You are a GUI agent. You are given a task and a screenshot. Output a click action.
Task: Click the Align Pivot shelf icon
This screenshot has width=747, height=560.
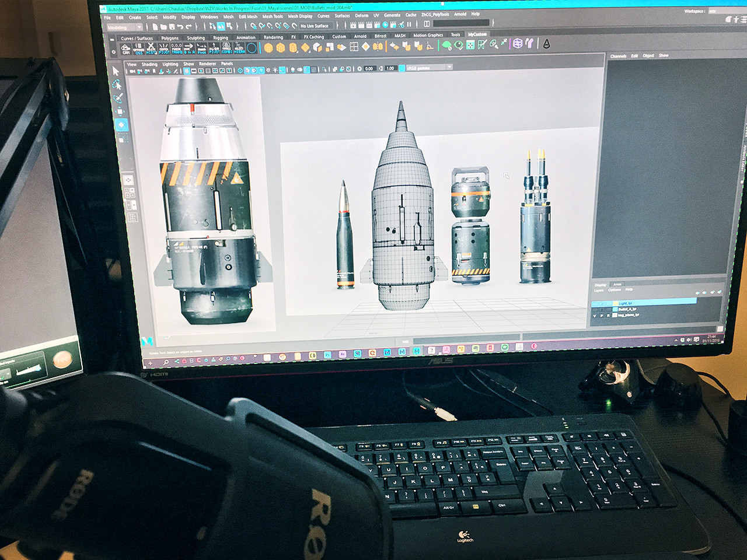pyautogui.click(x=214, y=48)
